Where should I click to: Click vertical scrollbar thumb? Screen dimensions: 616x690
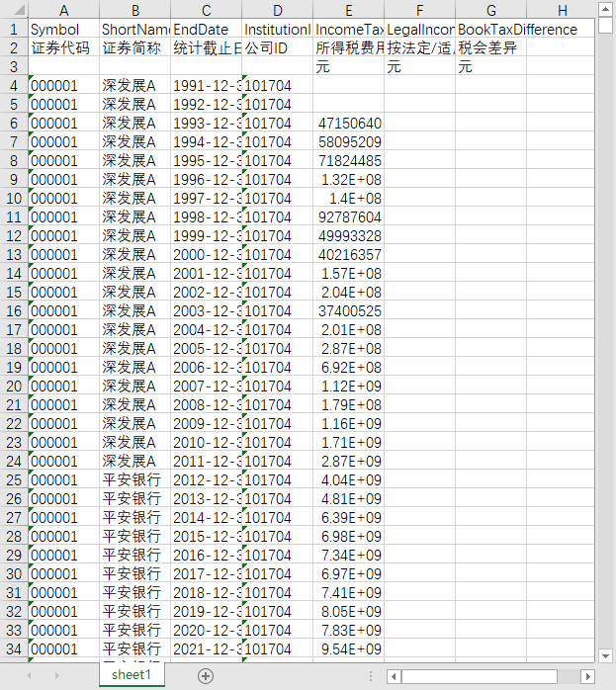point(605,25)
